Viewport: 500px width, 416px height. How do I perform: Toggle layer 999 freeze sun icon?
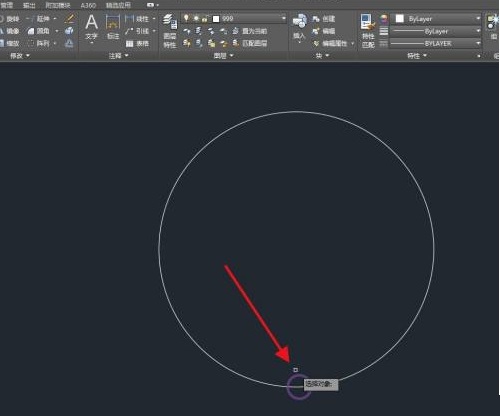(x=196, y=19)
